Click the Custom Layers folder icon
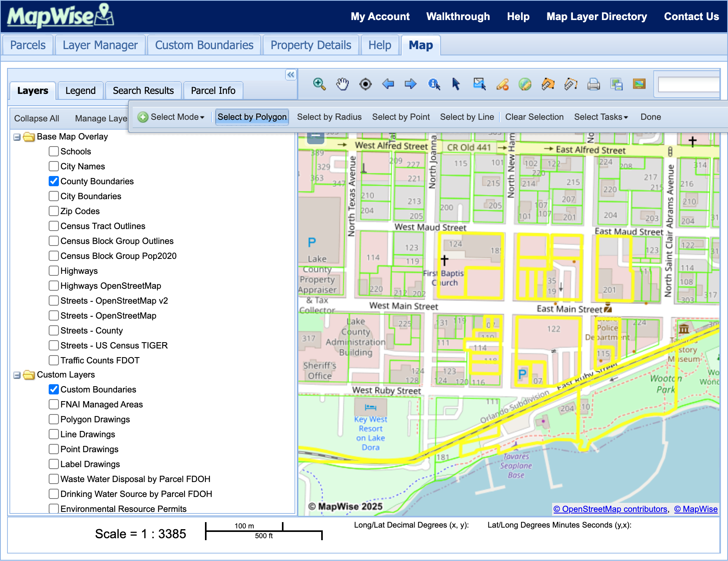The height and width of the screenshot is (561, 728). click(x=29, y=375)
